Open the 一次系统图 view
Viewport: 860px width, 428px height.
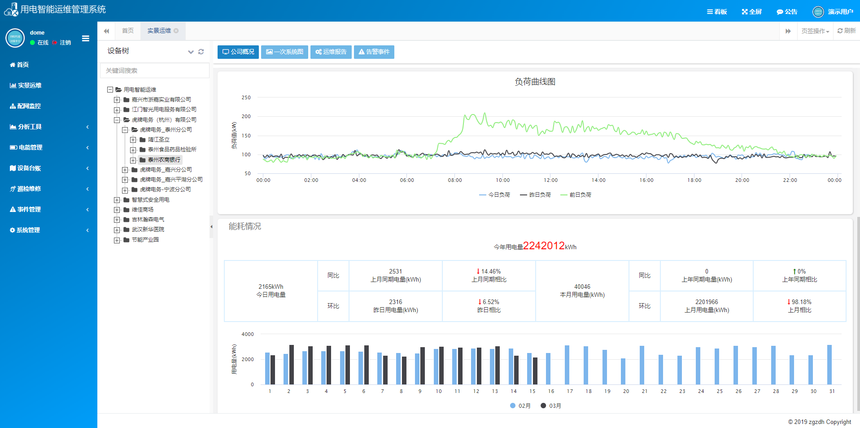point(284,52)
